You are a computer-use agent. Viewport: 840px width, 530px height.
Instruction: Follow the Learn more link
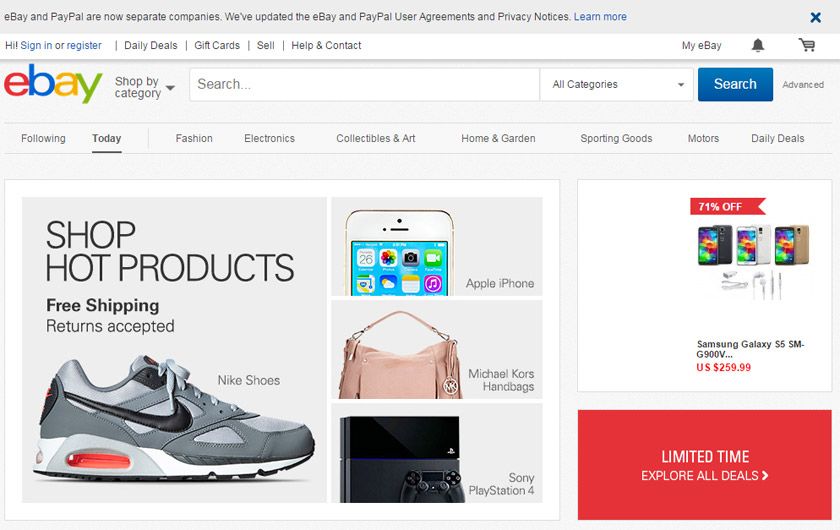(x=600, y=17)
